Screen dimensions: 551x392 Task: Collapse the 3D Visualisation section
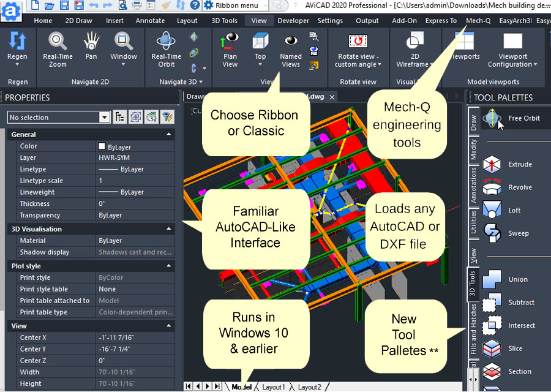pyautogui.click(x=169, y=229)
